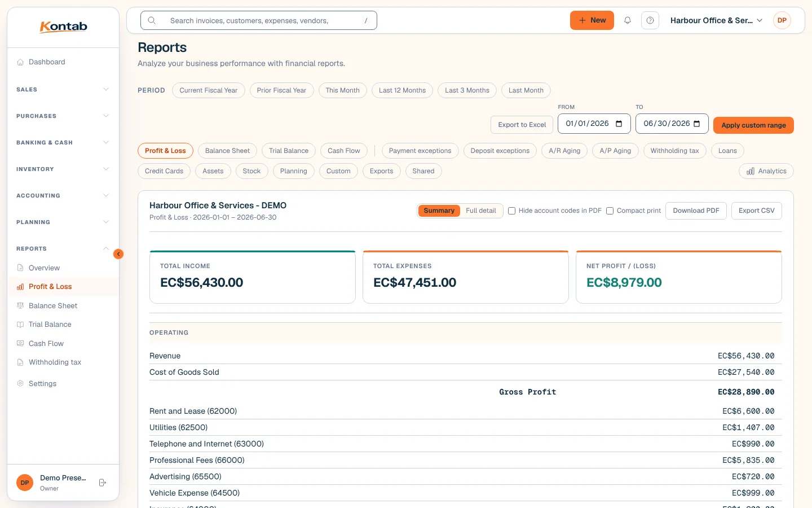Image resolution: width=812 pixels, height=508 pixels.
Task: Open the Cash Flow report tab
Action: [344, 151]
